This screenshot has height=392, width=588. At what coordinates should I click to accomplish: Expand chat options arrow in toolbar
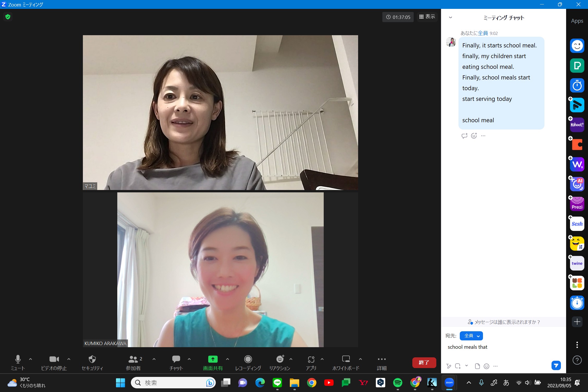click(x=189, y=359)
